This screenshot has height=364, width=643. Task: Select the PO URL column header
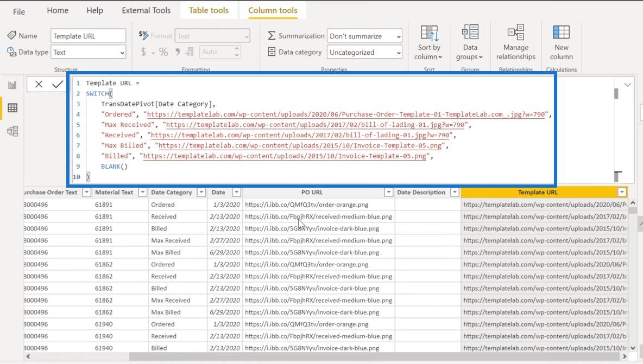(312, 192)
